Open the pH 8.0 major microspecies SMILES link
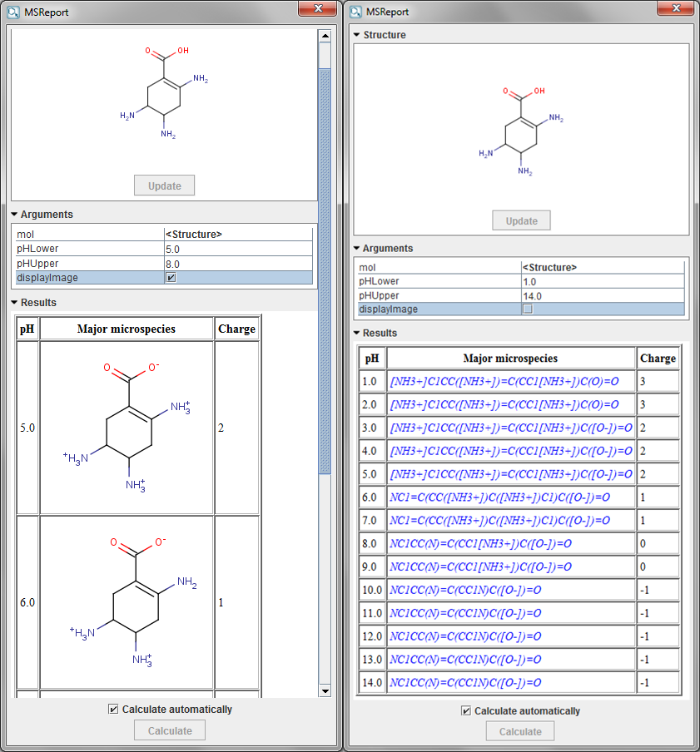 [480, 543]
